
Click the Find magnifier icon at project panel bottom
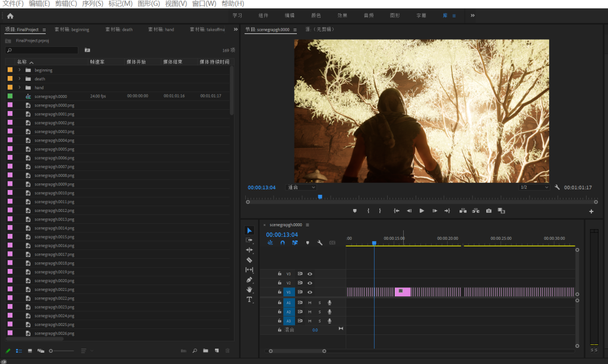(195, 351)
